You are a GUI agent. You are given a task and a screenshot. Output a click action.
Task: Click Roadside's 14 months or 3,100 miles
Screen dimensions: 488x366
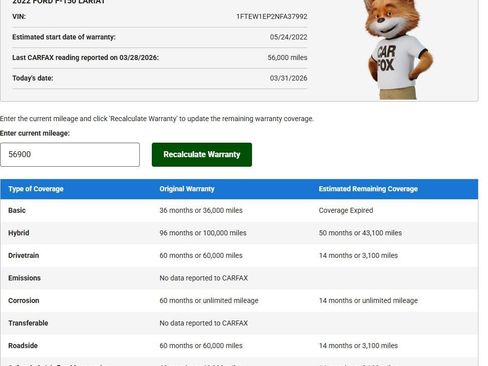tap(358, 346)
